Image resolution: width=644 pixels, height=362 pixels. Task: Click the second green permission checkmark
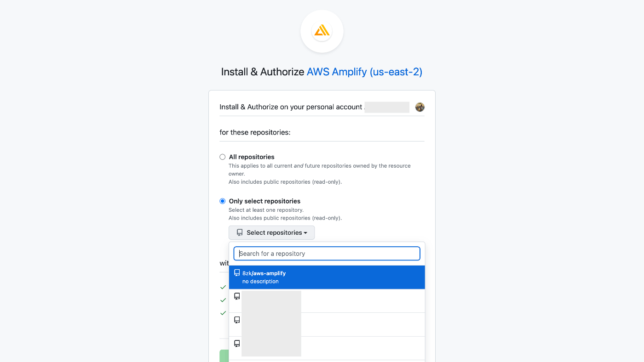[223, 300]
